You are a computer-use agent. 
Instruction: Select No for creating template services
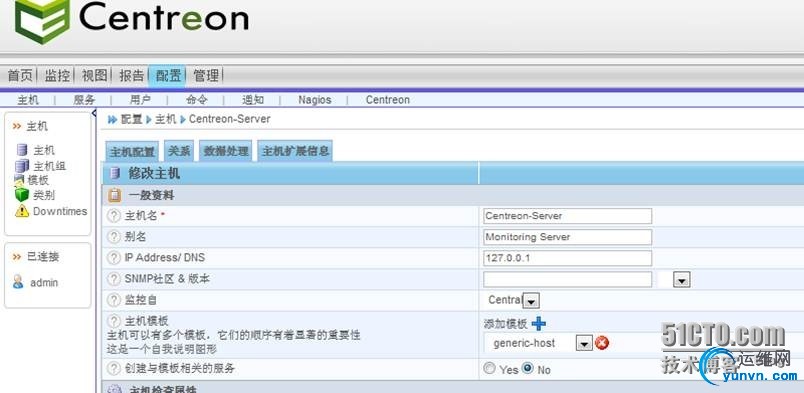tap(528, 368)
